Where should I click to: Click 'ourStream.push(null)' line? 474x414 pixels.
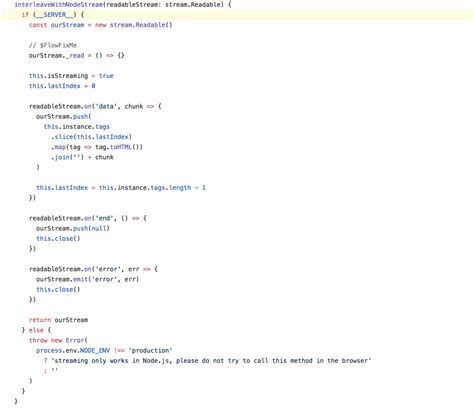click(73, 228)
